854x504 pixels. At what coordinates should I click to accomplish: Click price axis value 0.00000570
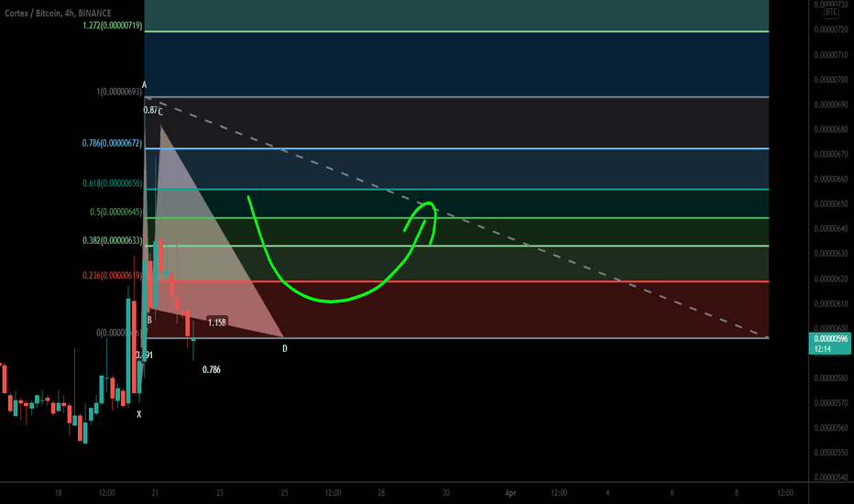tap(830, 403)
